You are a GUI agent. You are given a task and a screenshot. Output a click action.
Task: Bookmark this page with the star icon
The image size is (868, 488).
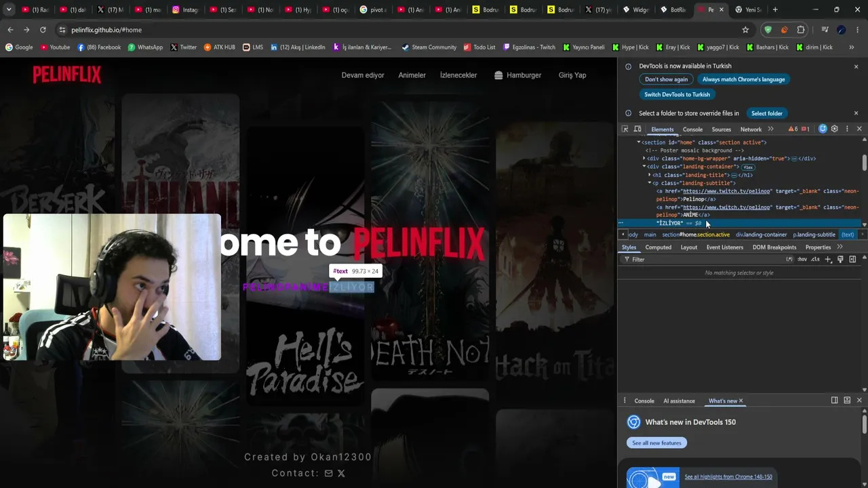745,30
